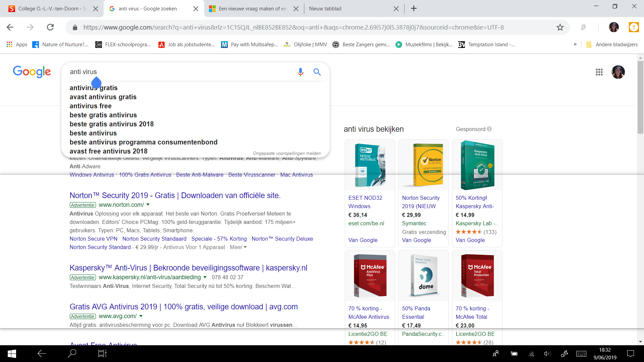The width and height of the screenshot is (644, 362).
Task: Open Windows search from the taskbar
Action: [72, 354]
